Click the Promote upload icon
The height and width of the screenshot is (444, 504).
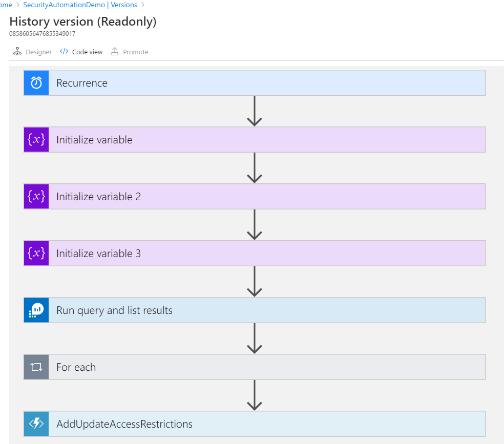pyautogui.click(x=115, y=52)
